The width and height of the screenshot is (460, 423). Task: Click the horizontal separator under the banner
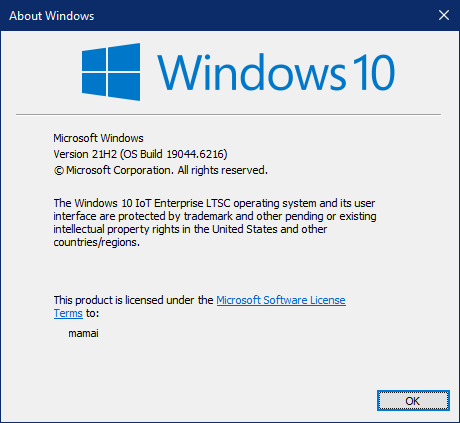pyautogui.click(x=228, y=114)
